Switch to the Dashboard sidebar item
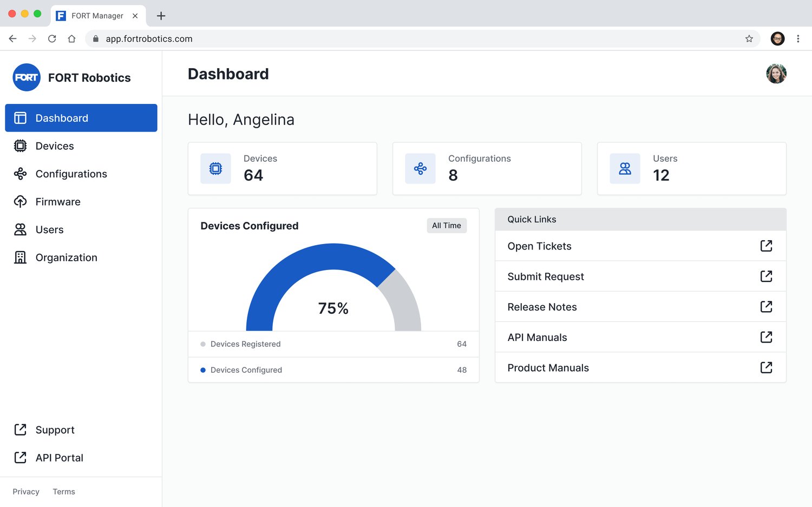This screenshot has width=812, height=507. pos(61,117)
